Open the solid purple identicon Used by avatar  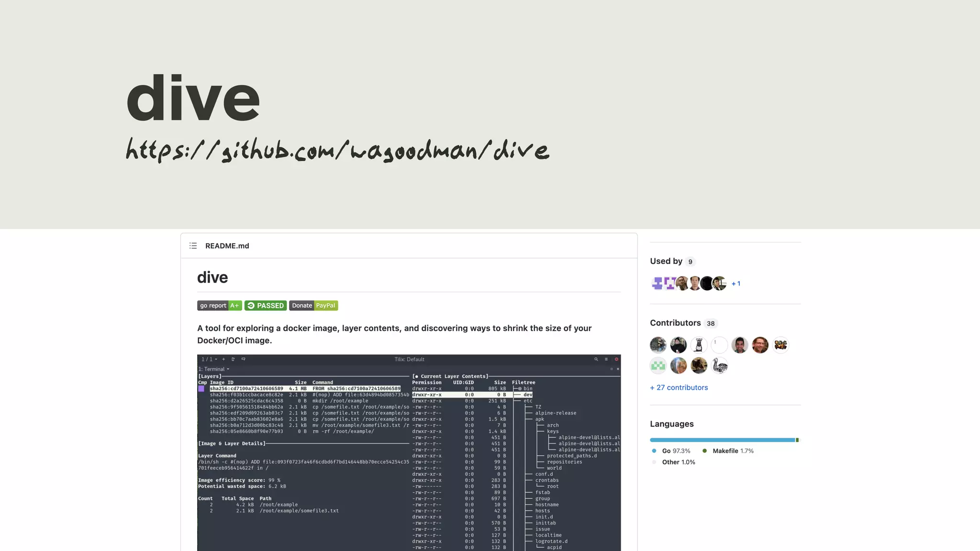657,283
